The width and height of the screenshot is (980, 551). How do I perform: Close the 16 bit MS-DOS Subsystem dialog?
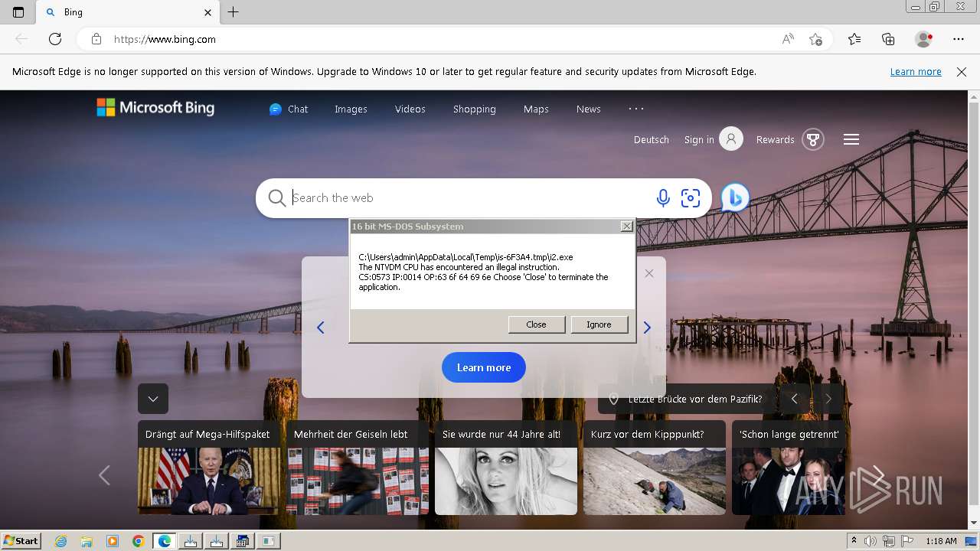626,227
